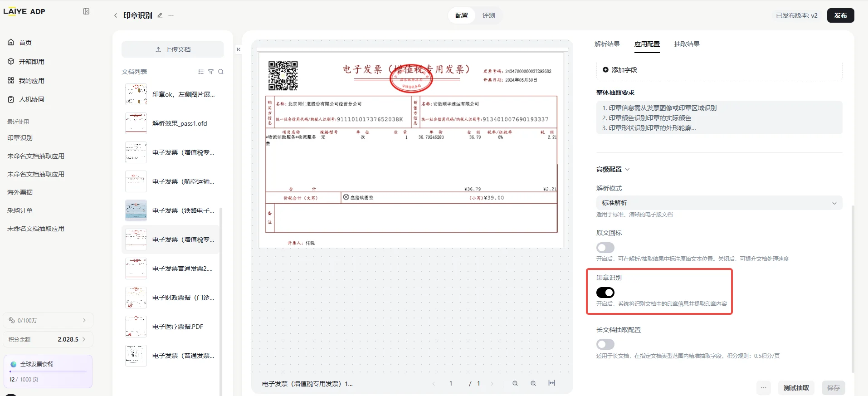
Task: Enable the 长文档抽取配置 switch
Action: coord(605,344)
